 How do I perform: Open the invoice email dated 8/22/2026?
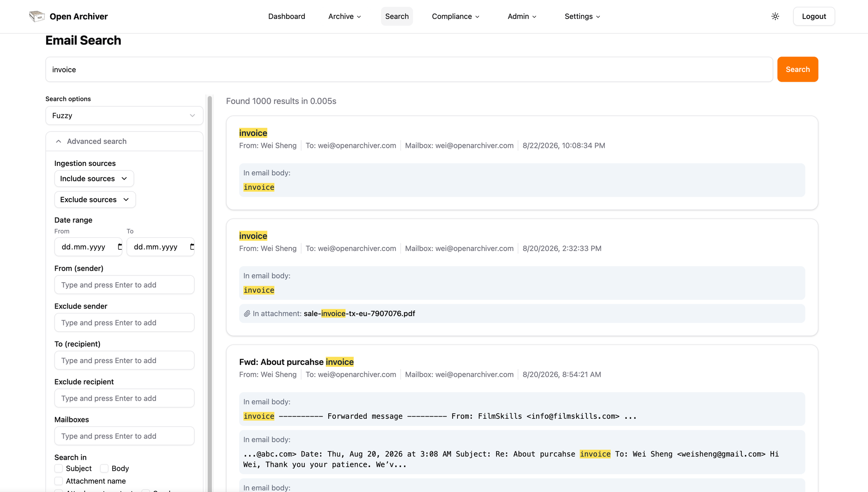pyautogui.click(x=253, y=133)
